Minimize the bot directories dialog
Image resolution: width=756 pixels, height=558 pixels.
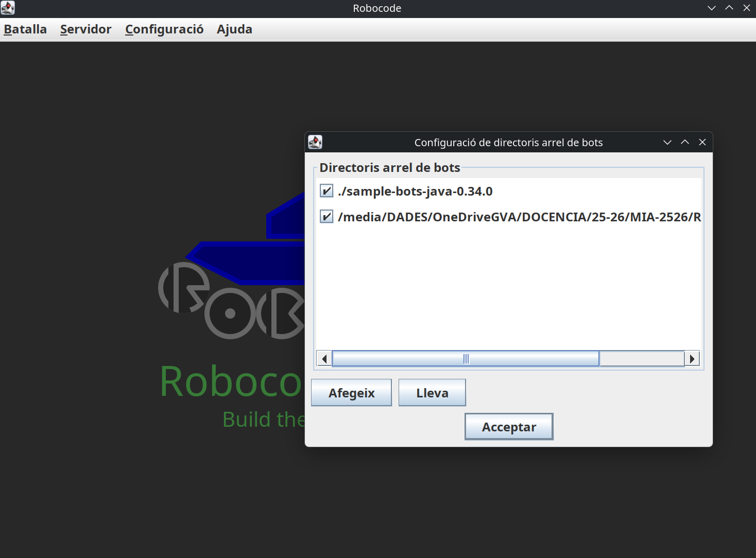pyautogui.click(x=667, y=142)
